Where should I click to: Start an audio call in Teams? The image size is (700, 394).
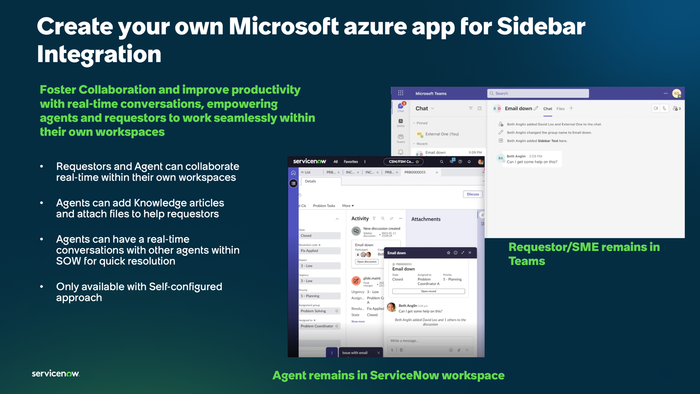click(664, 108)
